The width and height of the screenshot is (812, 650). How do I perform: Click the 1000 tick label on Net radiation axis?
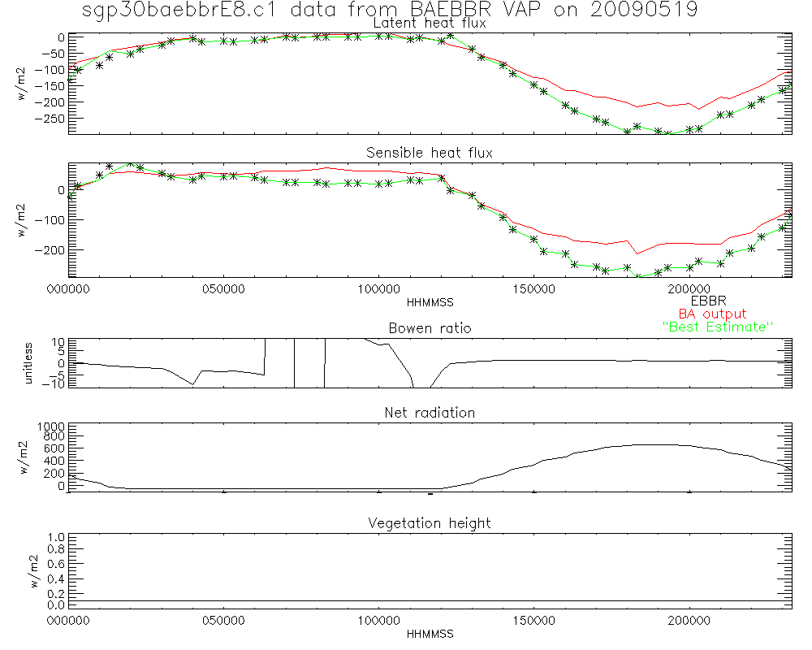pyautogui.click(x=50, y=426)
